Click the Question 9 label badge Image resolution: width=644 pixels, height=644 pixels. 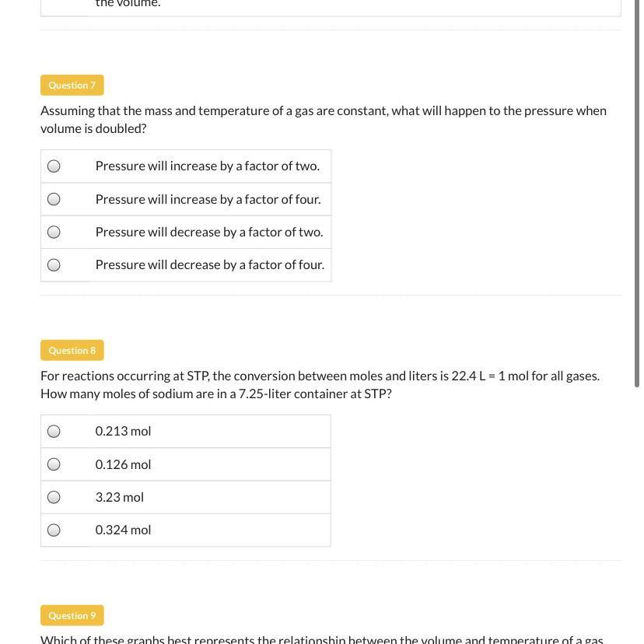coord(72,615)
